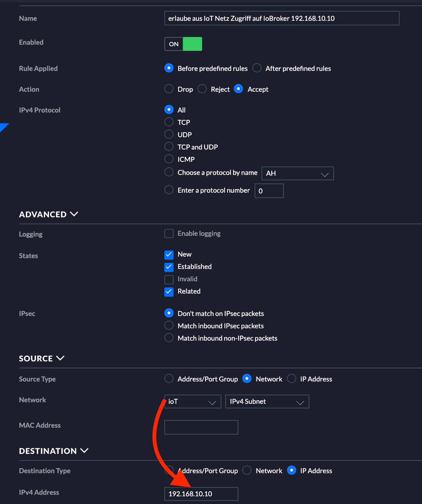Select the ICMP protocol option
422x504 pixels.
coord(169,159)
